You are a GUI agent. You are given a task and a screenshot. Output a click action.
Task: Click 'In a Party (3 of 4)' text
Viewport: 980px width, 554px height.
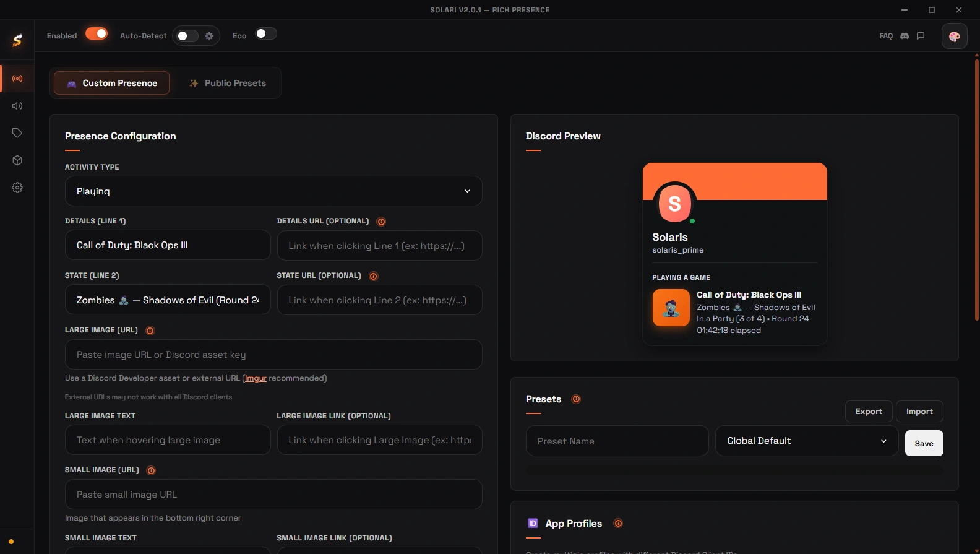pos(731,319)
